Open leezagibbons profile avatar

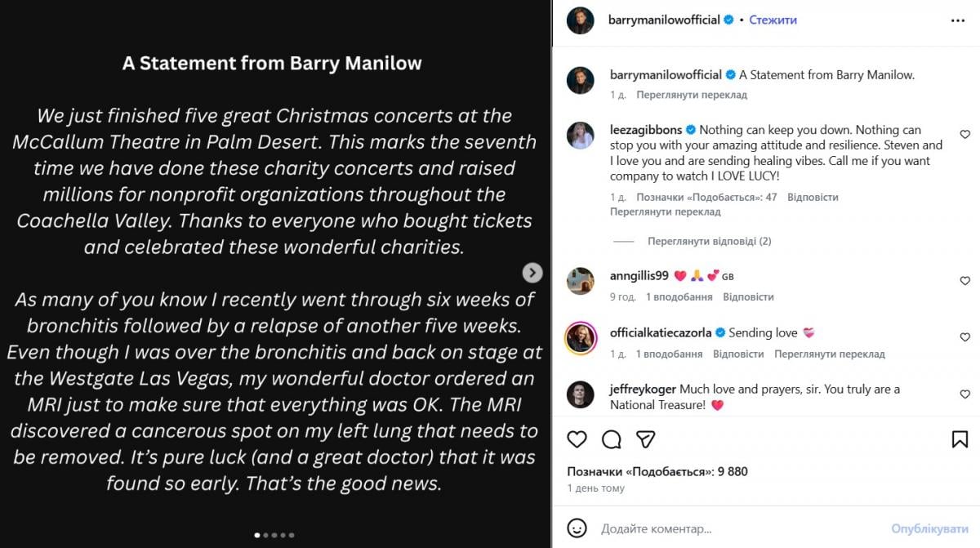581,136
